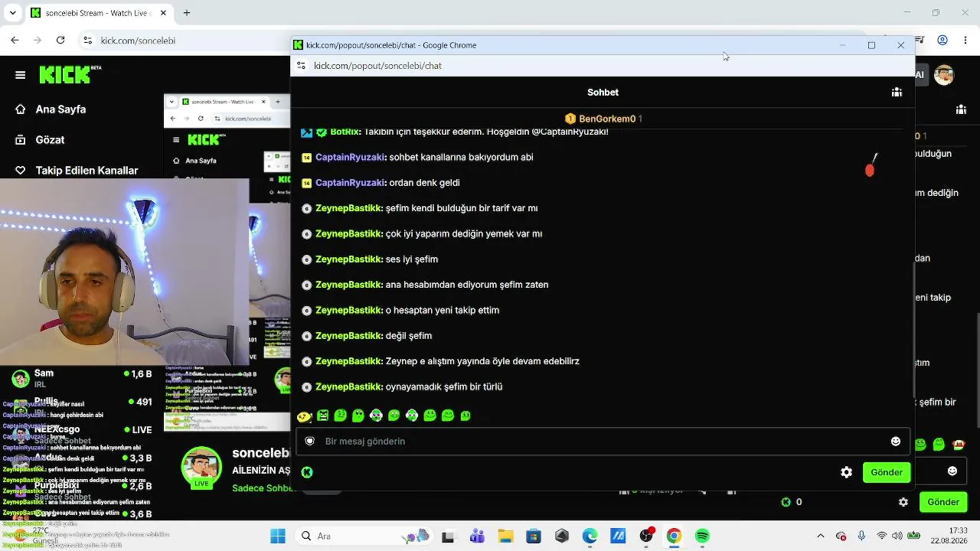Screen dimensions: 980x551
Task: Click the message 'oynayamadık şefim bir türlü'
Action: click(444, 387)
